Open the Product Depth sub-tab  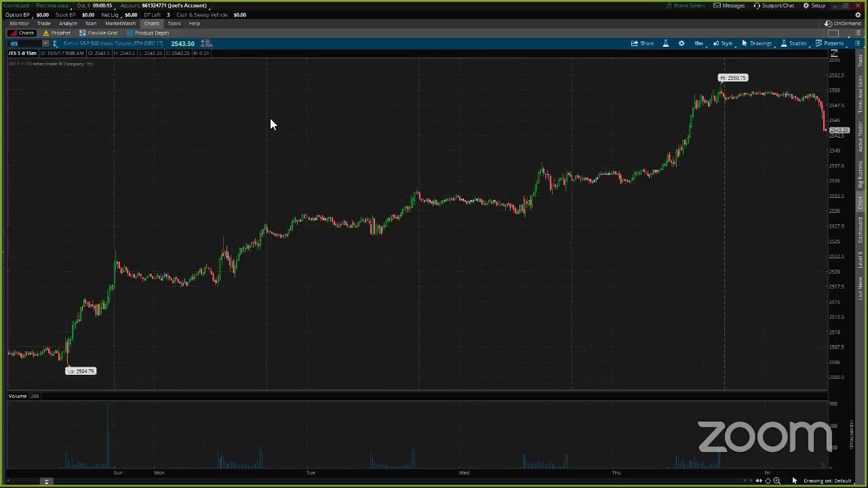147,33
